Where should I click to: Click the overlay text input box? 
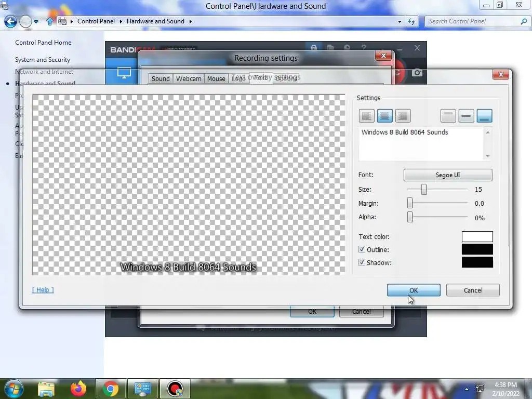point(421,144)
